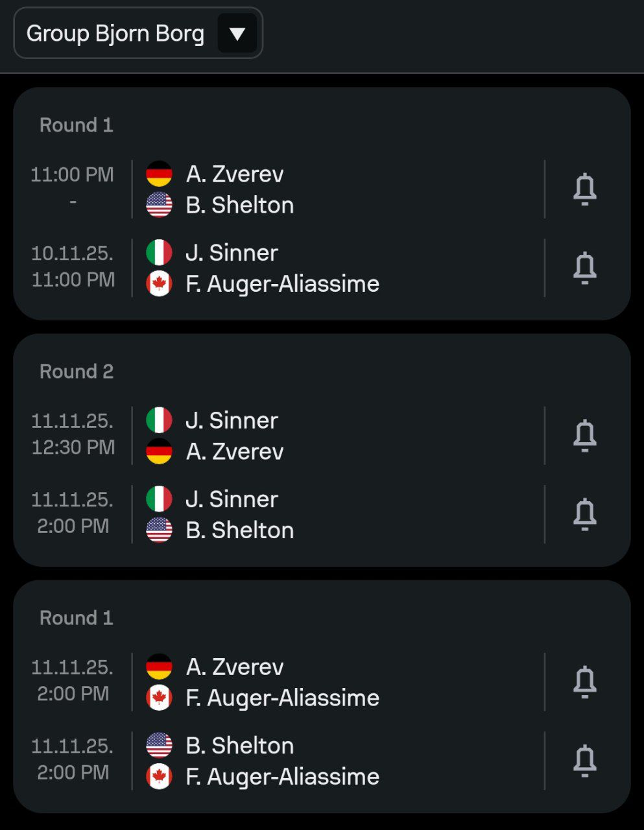Image resolution: width=644 pixels, height=830 pixels.
Task: Click Canadian flag in the 10.11.25 Sinner match
Action: pyautogui.click(x=159, y=283)
